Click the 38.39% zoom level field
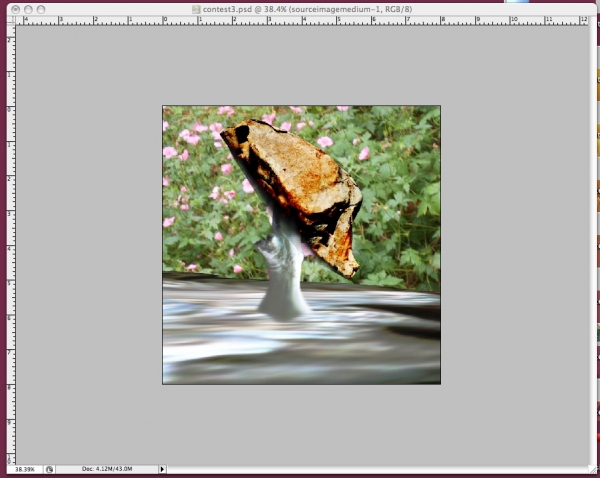The image size is (600, 478). (25, 469)
